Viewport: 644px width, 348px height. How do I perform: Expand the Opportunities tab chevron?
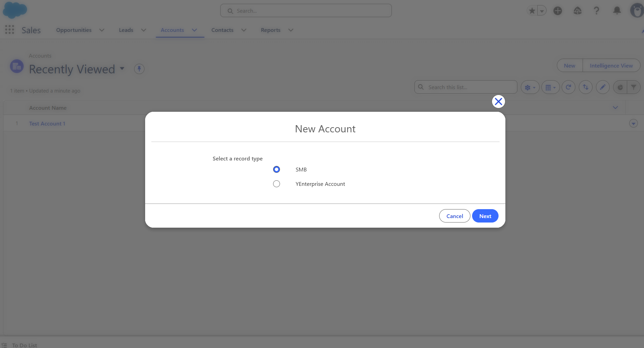(x=102, y=30)
